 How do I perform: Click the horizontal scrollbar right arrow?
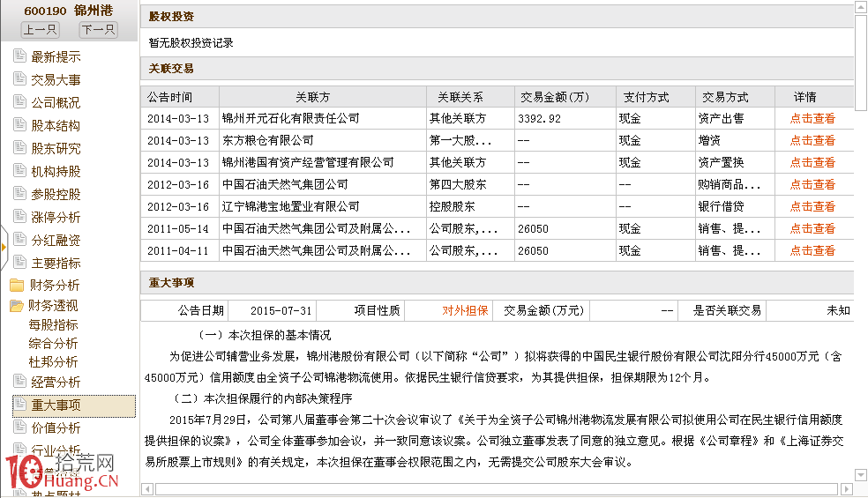(847, 489)
